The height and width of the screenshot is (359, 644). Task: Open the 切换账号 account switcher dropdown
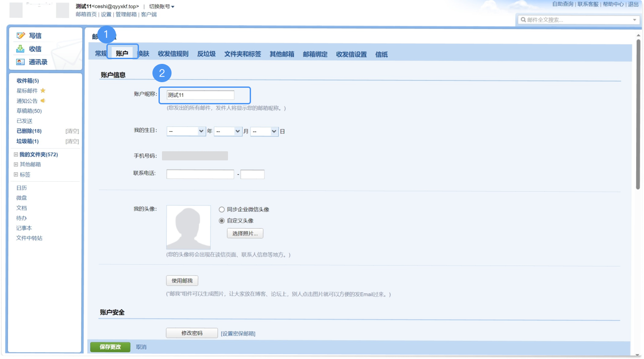162,7
